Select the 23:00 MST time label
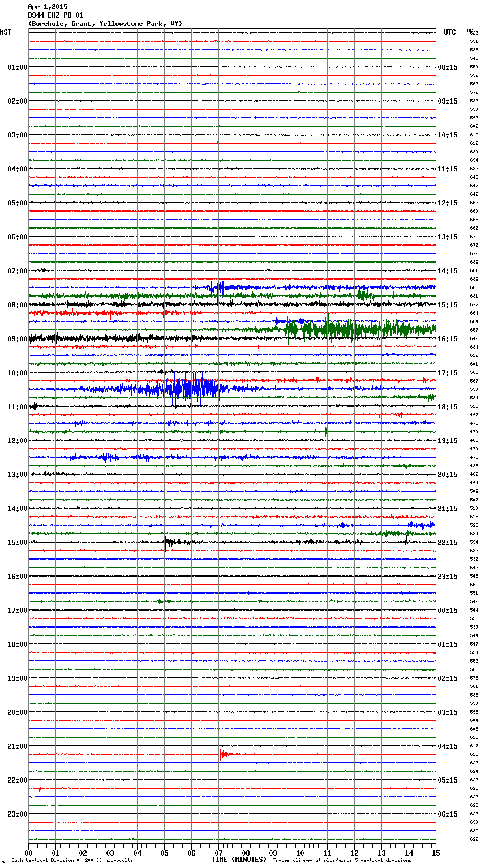Screen dimensions: 481x868 pos(18,814)
